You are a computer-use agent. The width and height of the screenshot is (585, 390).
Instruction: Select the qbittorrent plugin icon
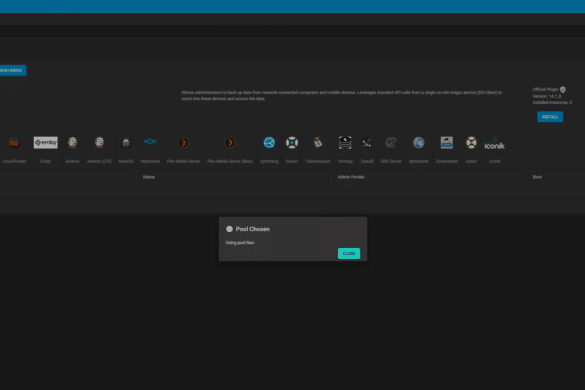click(x=419, y=143)
